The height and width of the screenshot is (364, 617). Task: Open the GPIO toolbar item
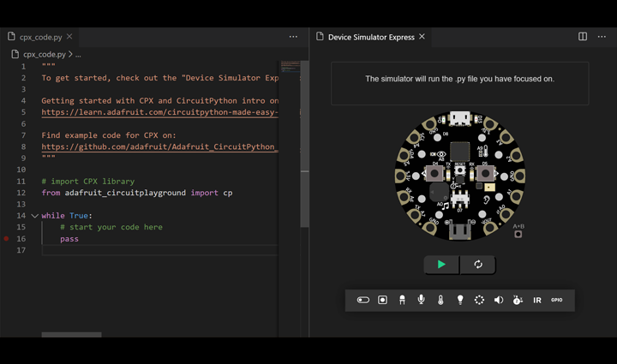point(557,300)
